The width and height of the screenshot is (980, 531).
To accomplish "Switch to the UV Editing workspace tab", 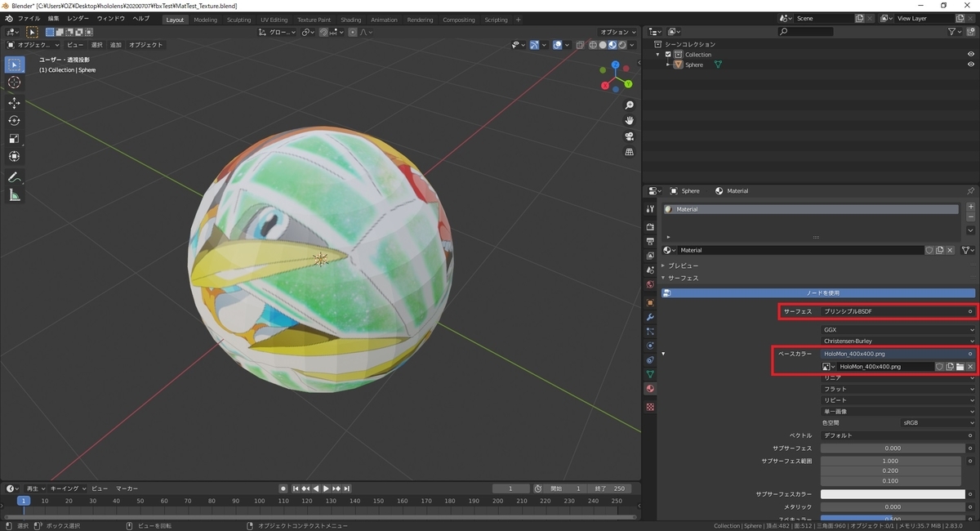I will pyautogui.click(x=274, y=20).
